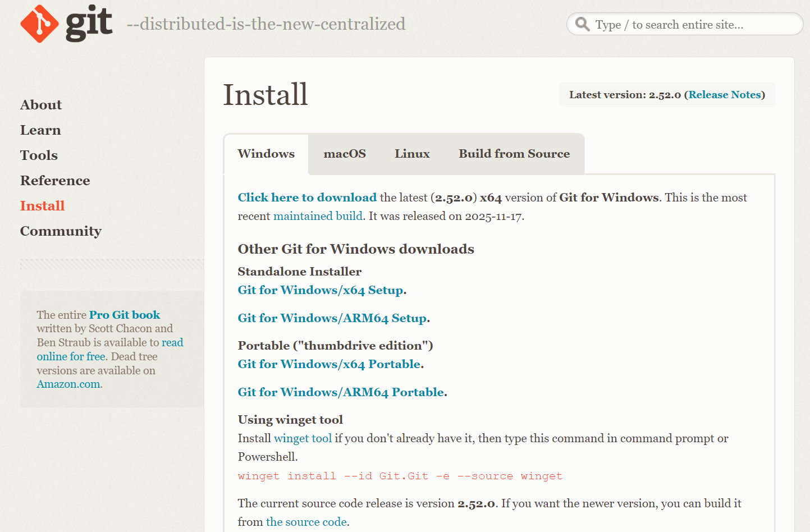Image resolution: width=810 pixels, height=532 pixels.
Task: Click the search magnifier icon
Action: [583, 24]
